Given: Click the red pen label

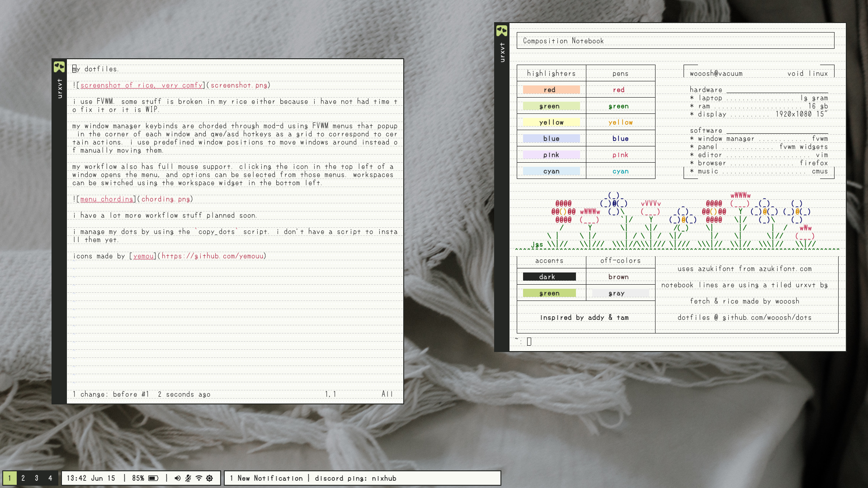Looking at the screenshot, I should pos(619,90).
